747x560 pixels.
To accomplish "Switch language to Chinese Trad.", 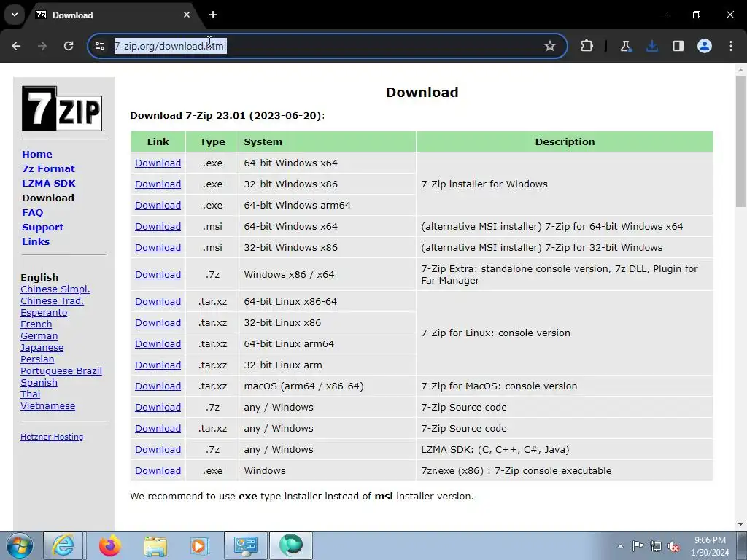I will (52, 301).
